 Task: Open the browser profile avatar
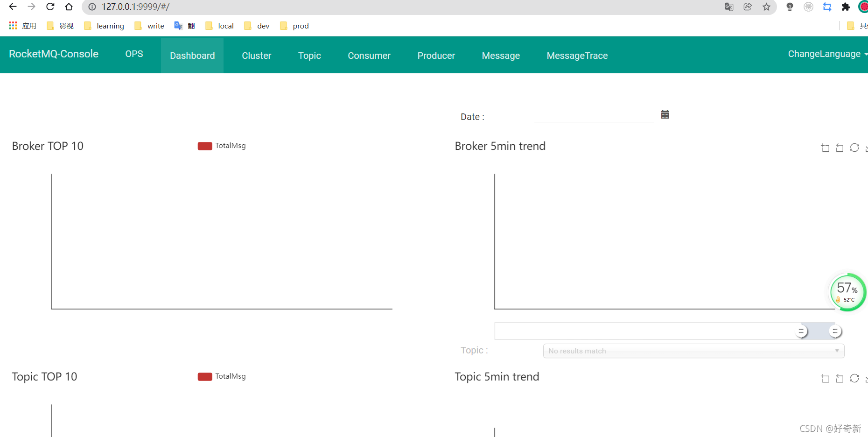(863, 7)
